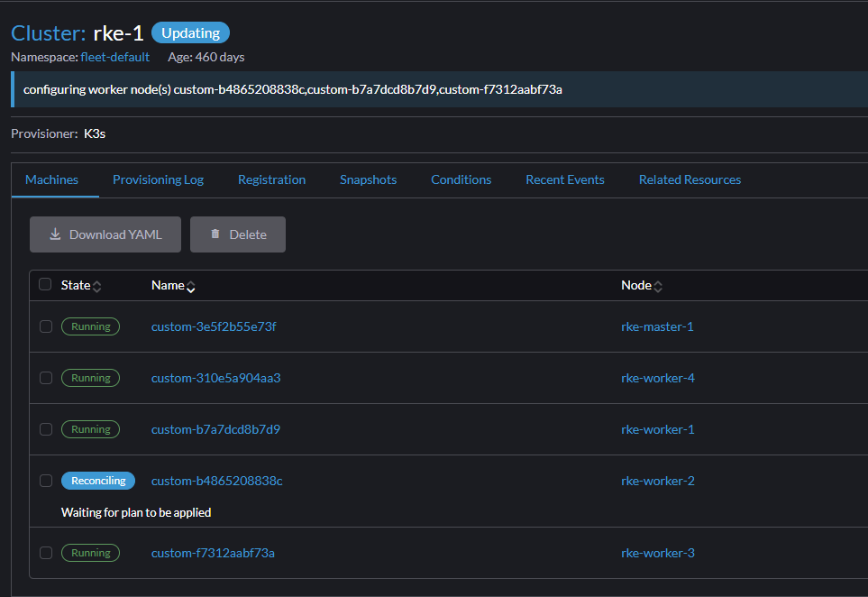Open the Snapshots tab
The width and height of the screenshot is (868, 597).
[x=368, y=179]
